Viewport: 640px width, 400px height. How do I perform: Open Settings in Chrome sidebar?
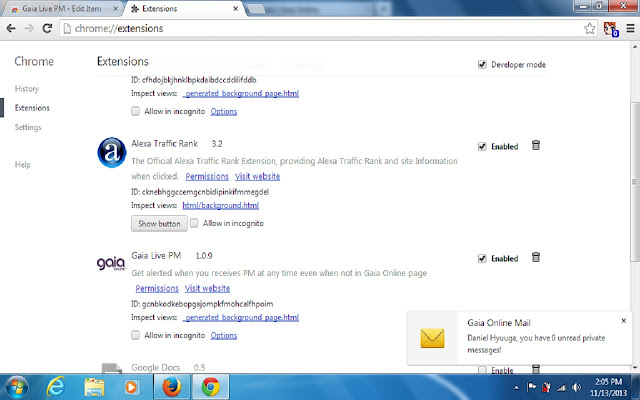click(x=28, y=127)
